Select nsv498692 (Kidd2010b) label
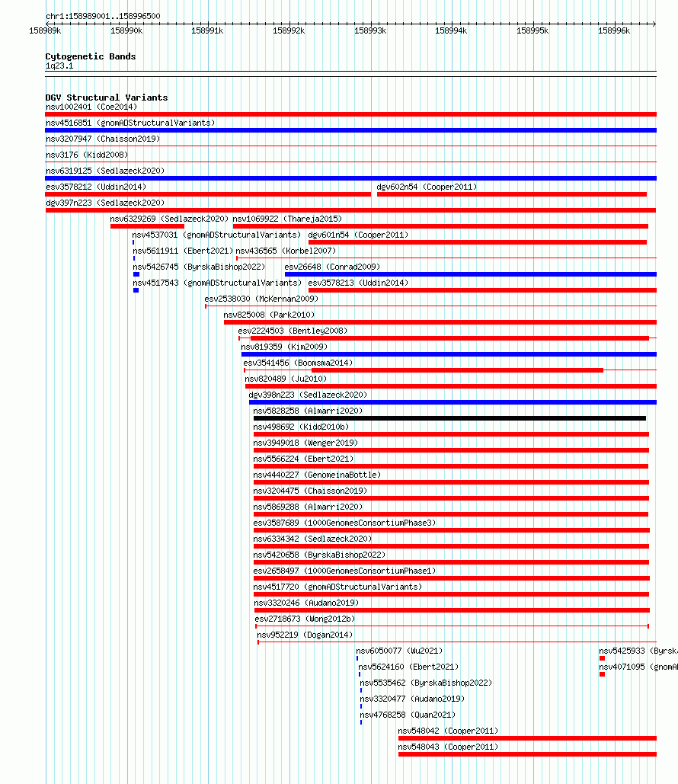This screenshot has height=784, width=678. tap(301, 427)
